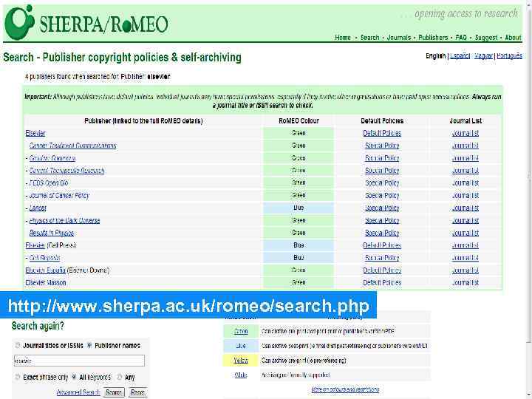Open Special Policy for Cancer Treatment Communications
The height and width of the screenshot is (399, 532).
point(382,146)
